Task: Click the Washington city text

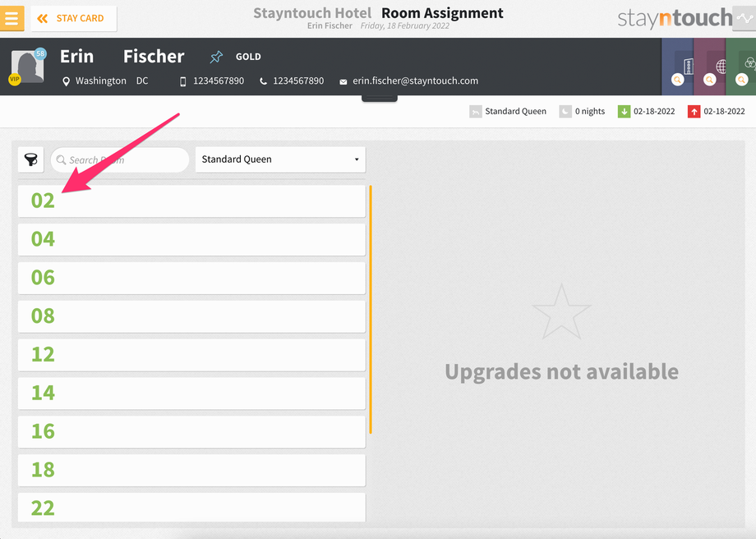Action: pos(101,81)
